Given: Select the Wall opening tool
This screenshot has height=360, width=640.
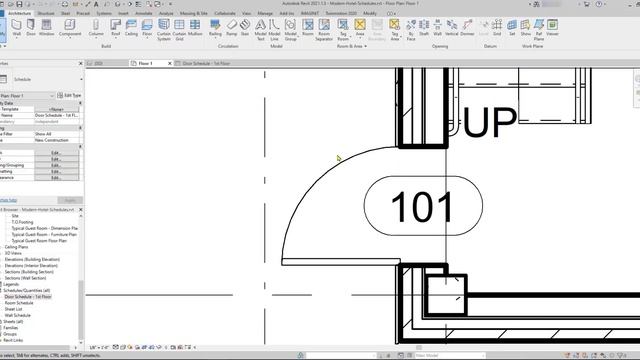Looking at the screenshot, I should coord(437,27).
